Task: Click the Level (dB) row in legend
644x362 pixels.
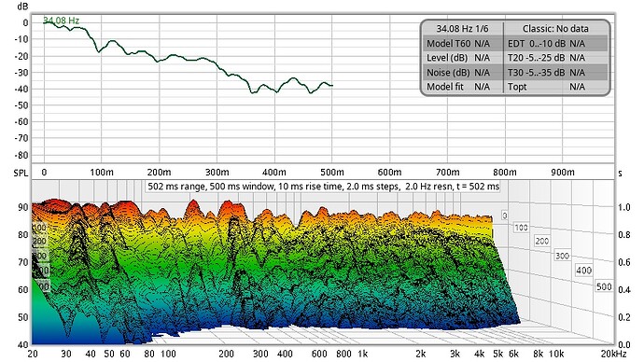Action: tap(462, 58)
